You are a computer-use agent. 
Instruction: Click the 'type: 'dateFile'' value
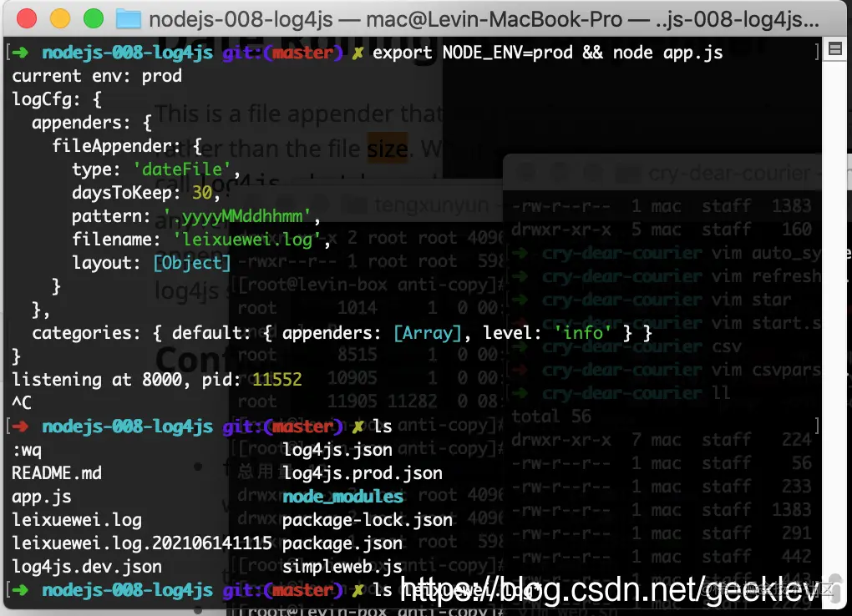pos(181,169)
